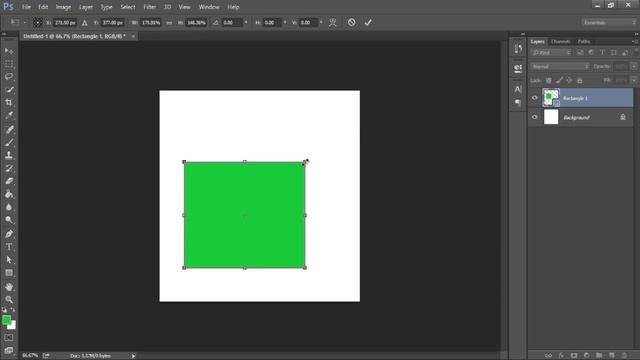Select the Zoom tool
The image size is (640, 360).
tap(9, 300)
